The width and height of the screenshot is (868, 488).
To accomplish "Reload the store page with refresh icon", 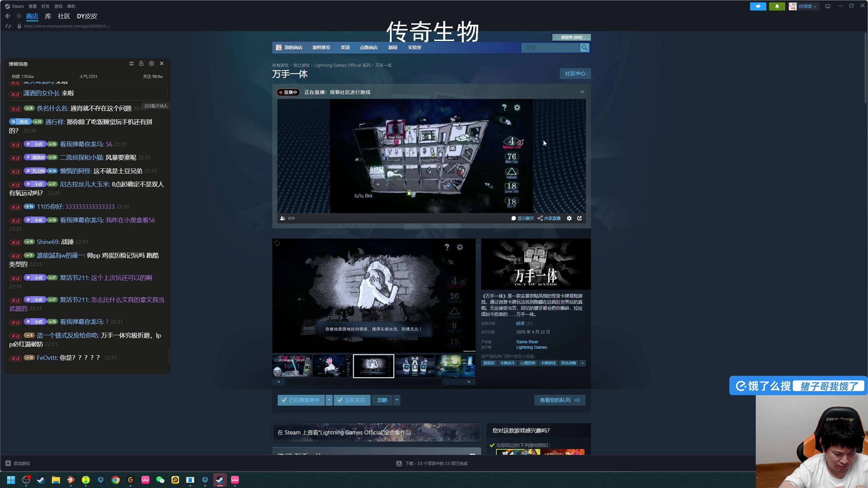I will click(8, 26).
